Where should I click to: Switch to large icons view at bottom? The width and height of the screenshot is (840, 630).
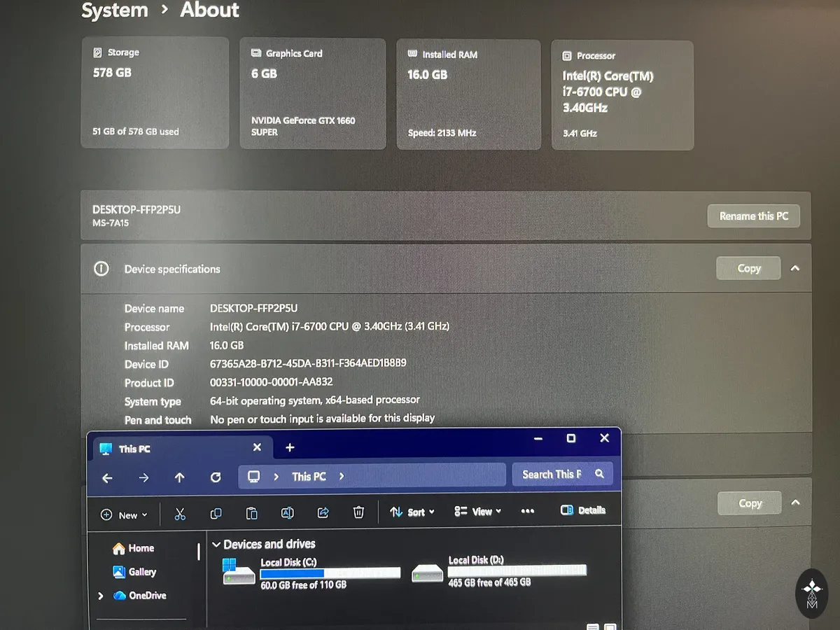pos(610,626)
